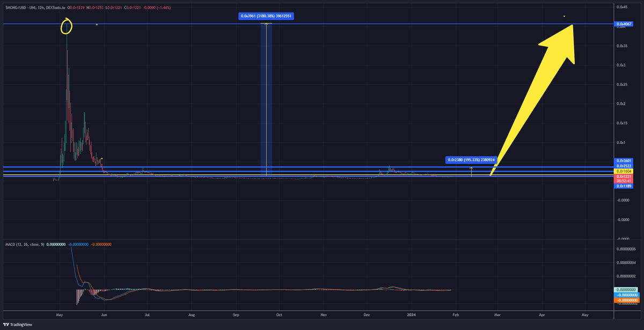Click the yellow 0.0₇1604 price tag
Screen dimensions: 644x330
click(x=624, y=171)
